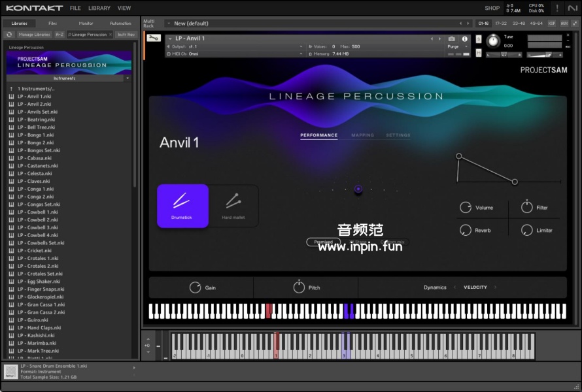Expand the LP - Anvil 1 instrument menu
Screen dimensions: 582x392
pyautogui.click(x=170, y=39)
